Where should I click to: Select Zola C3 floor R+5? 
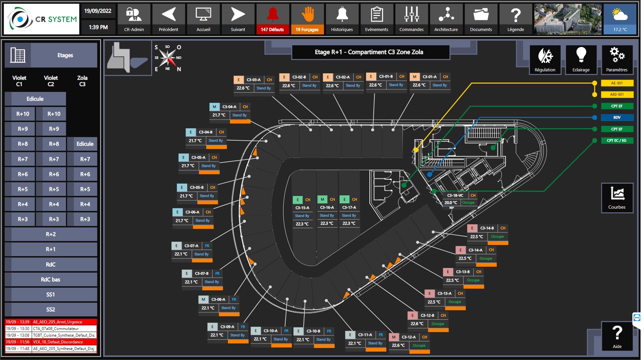[85, 189]
